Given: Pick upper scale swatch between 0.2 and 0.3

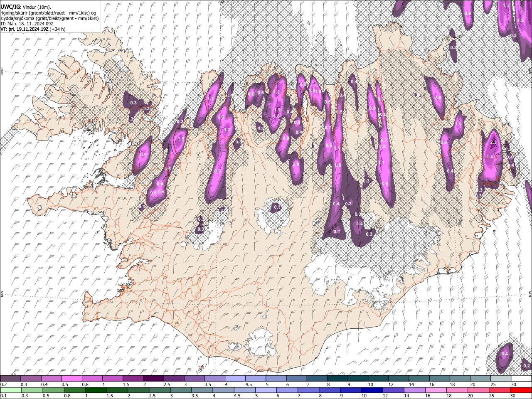Looking at the screenshot, I should tap(10, 379).
